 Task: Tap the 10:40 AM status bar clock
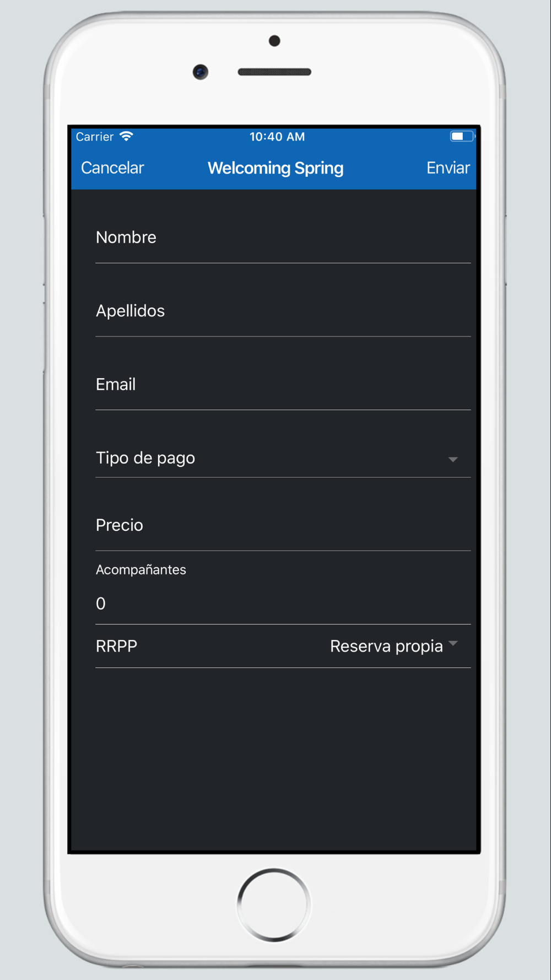277,137
